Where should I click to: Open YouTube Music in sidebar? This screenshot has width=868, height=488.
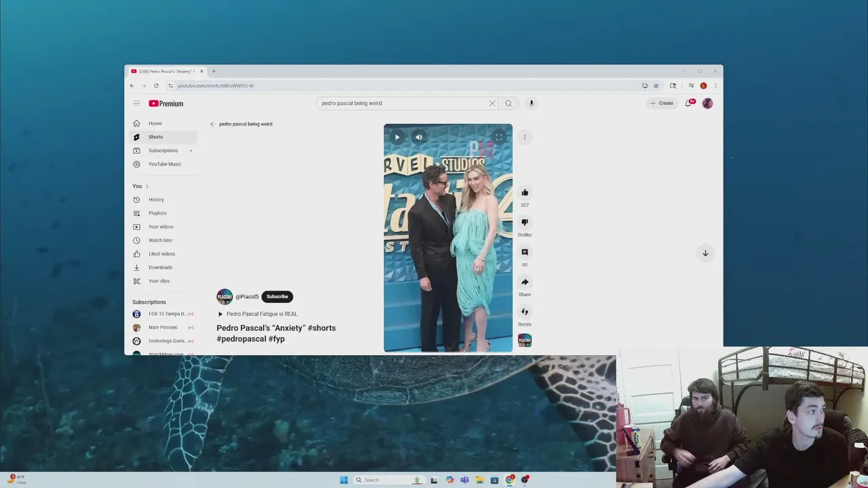163,164
